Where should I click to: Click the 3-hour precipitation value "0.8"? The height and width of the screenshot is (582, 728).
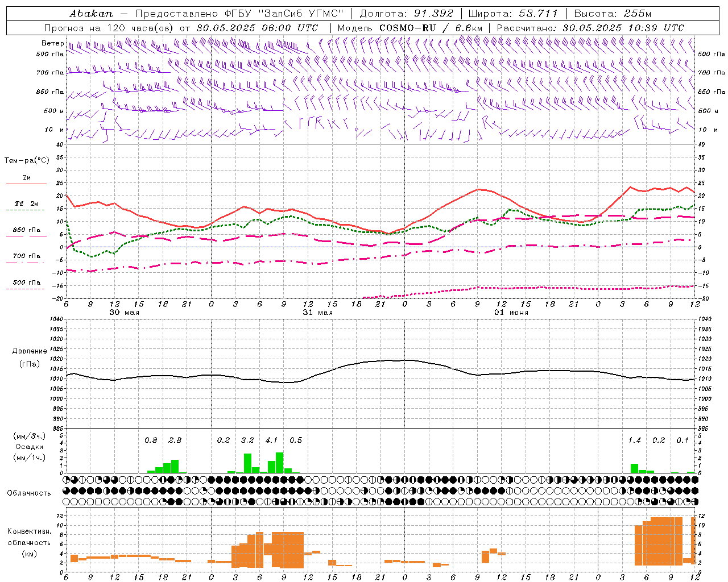click(x=151, y=440)
